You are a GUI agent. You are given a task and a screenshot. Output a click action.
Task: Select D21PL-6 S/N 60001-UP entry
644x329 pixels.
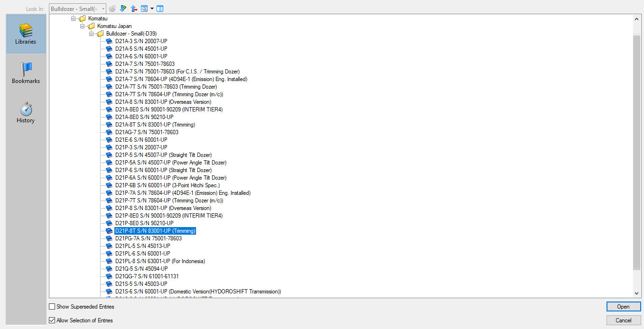(x=142, y=254)
